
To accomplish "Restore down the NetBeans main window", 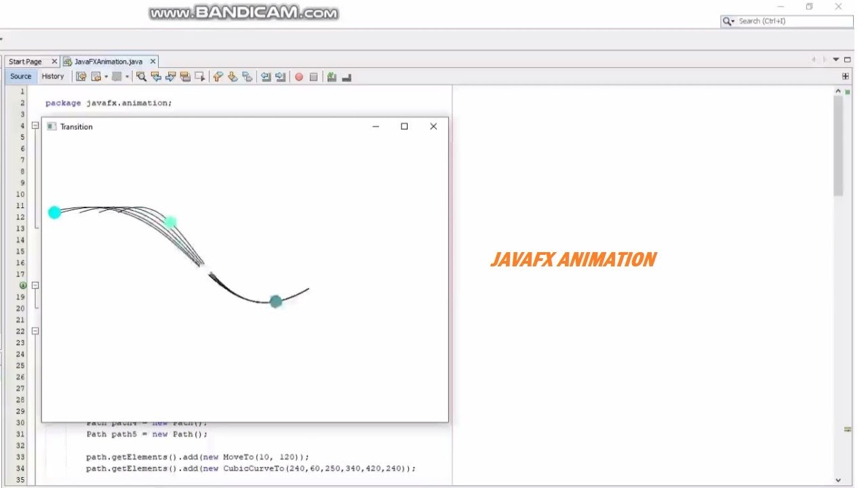I will pos(809,7).
